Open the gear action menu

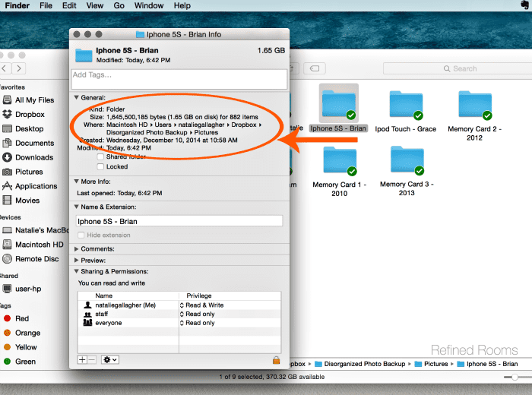(x=110, y=360)
